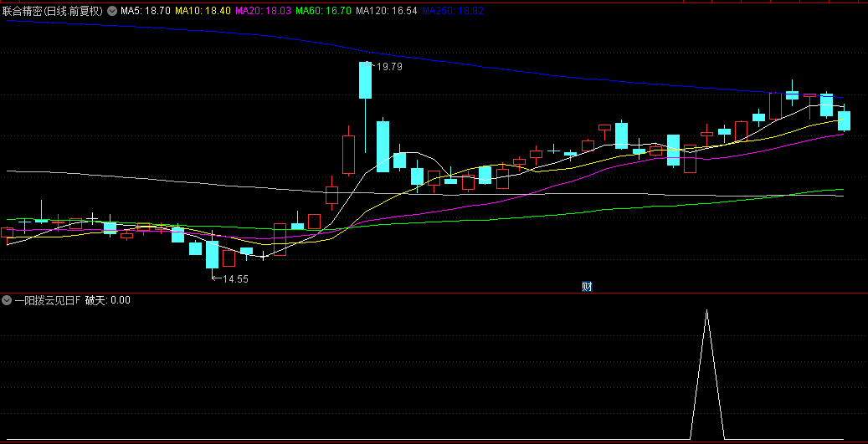Expand the 一阳拨云见日F indicator dropdown arrow
Viewport: 868px width, 444px height.
coord(7,300)
